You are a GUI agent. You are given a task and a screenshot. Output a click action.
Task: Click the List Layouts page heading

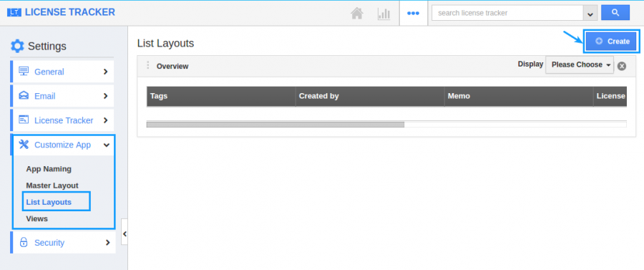165,43
